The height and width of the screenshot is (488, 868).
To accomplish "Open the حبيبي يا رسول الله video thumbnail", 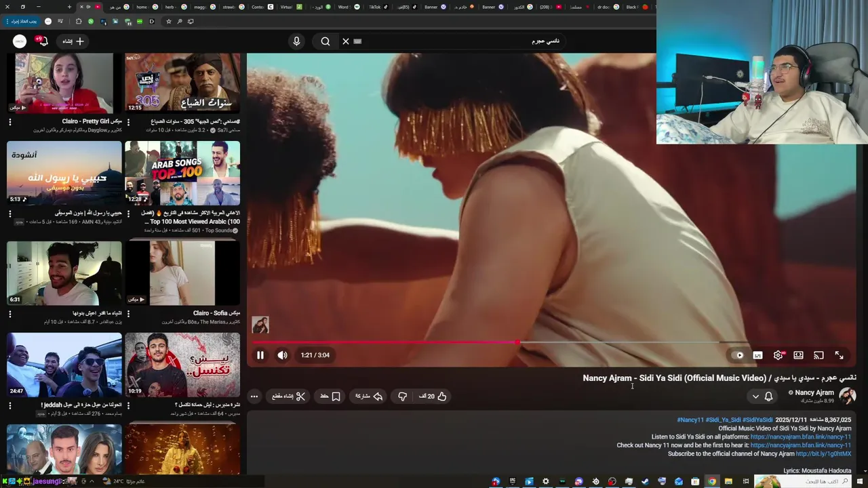I will point(64,173).
